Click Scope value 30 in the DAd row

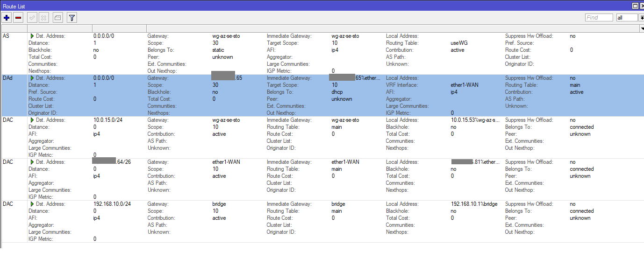pos(215,85)
